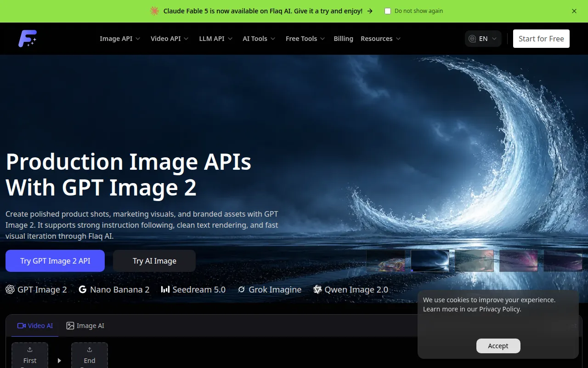Check the 'Do not show again' checkbox

[x=388, y=11]
